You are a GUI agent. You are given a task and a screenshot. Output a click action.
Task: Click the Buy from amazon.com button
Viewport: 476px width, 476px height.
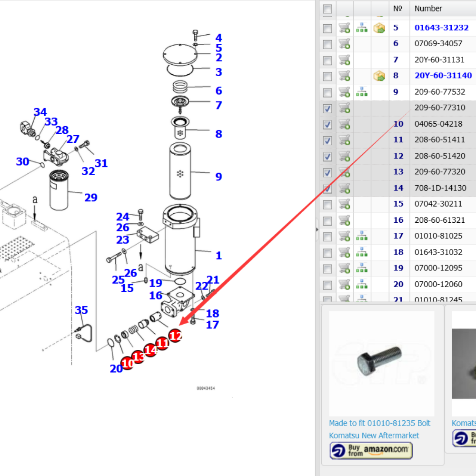tap(371, 450)
